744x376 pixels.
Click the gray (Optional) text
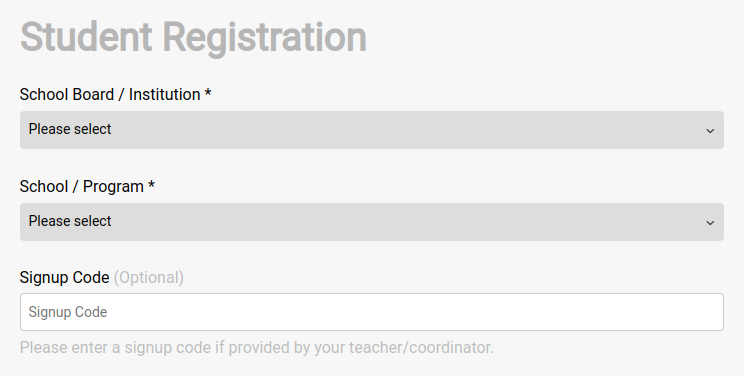coord(149,278)
